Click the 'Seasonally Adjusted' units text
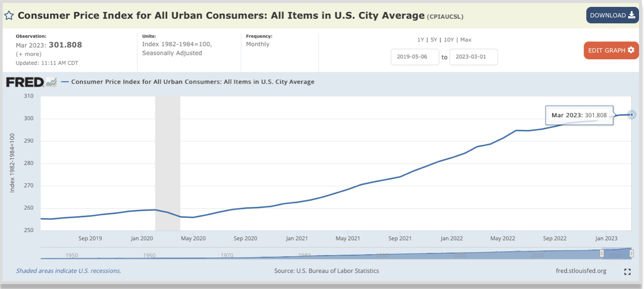 tap(172, 53)
